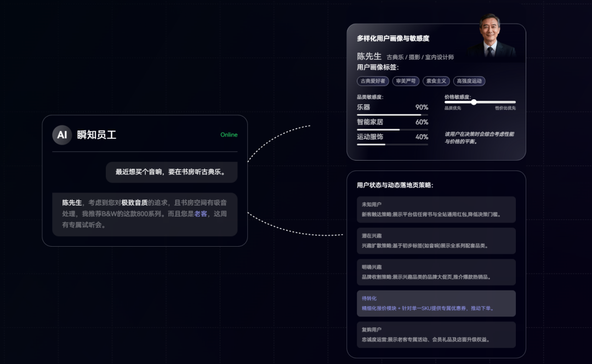Click the 瞬知员工 chat title

tap(96, 135)
